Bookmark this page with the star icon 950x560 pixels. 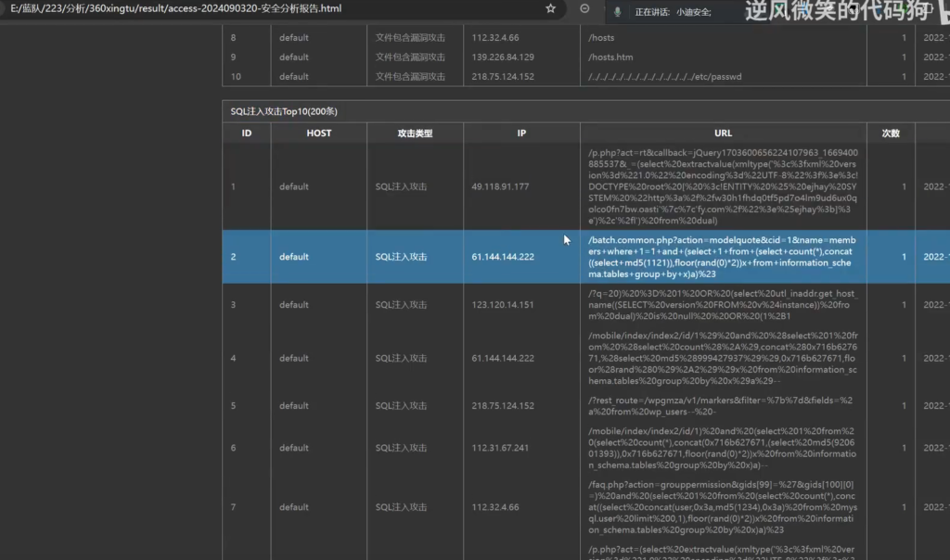click(x=550, y=8)
